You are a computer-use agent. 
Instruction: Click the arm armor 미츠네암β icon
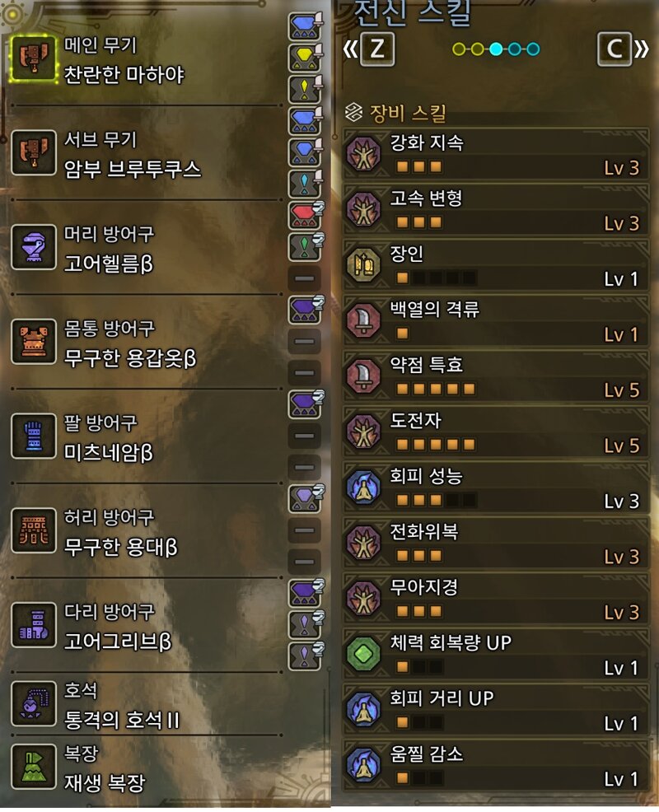click(x=34, y=436)
